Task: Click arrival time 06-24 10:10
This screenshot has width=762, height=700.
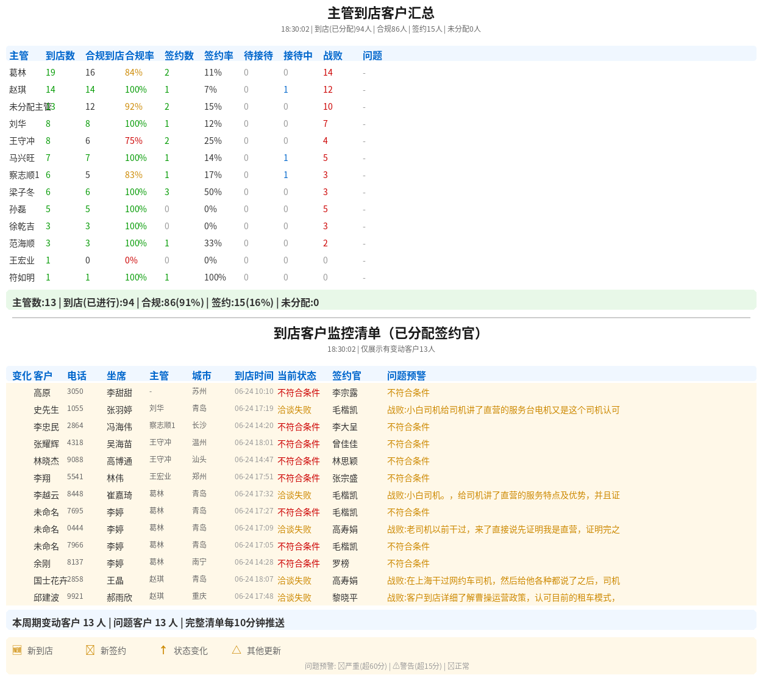Action: click(x=254, y=391)
